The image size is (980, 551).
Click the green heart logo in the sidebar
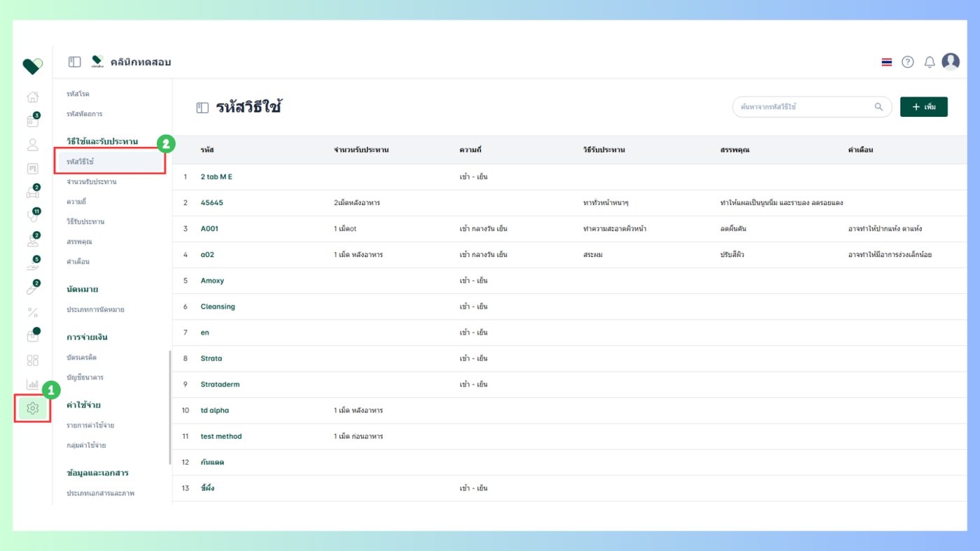pyautogui.click(x=32, y=66)
